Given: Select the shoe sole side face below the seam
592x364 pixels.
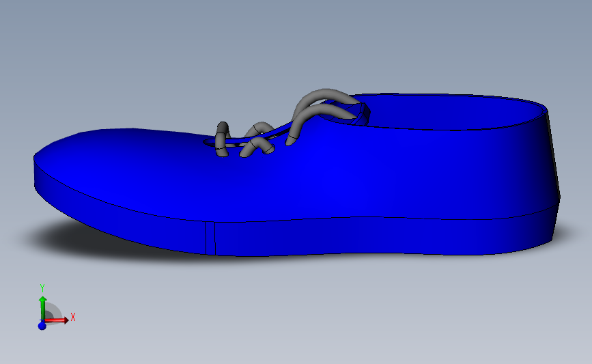Looking at the screenshot, I should pos(378,236).
